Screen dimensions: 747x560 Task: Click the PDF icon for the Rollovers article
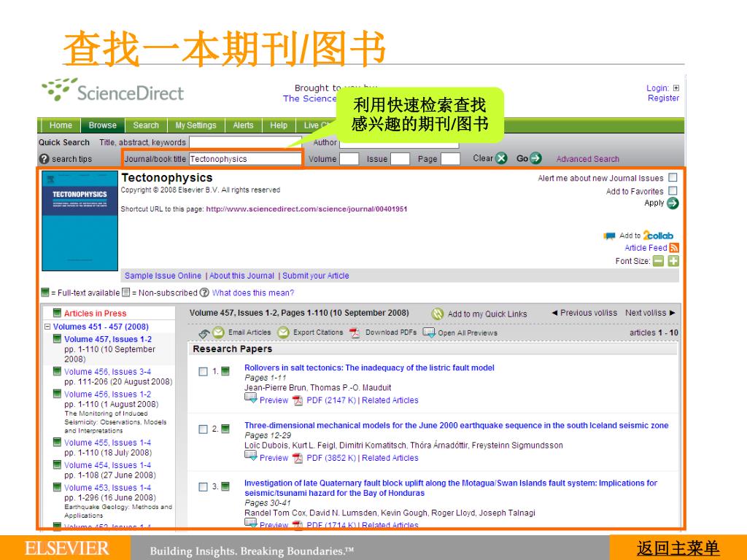[x=298, y=400]
